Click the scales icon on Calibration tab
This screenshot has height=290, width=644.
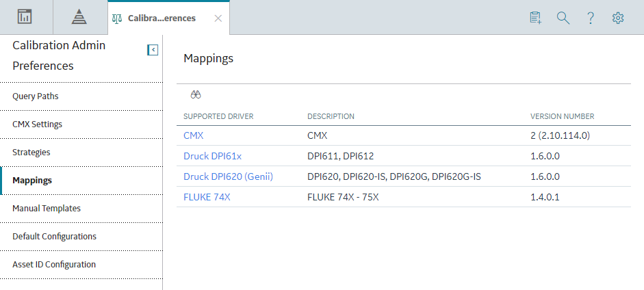coord(117,19)
